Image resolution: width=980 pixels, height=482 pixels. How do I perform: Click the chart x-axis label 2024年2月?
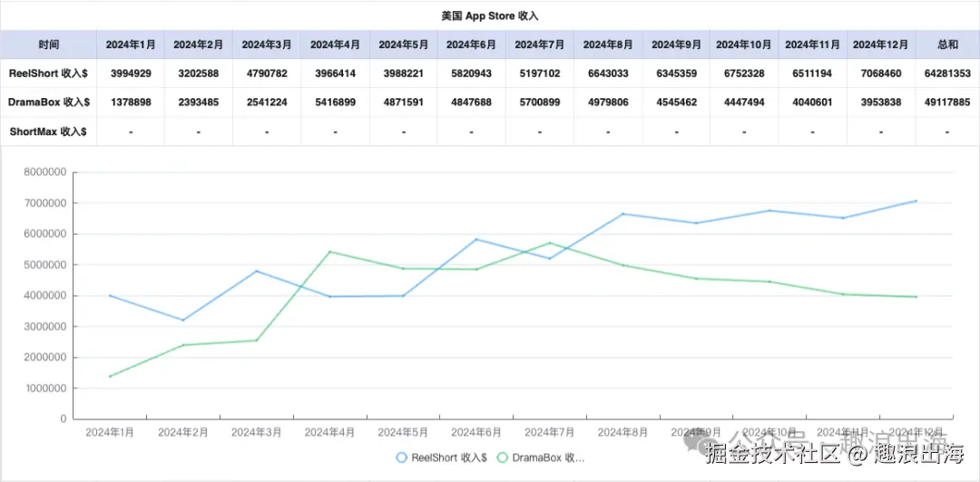tap(183, 432)
